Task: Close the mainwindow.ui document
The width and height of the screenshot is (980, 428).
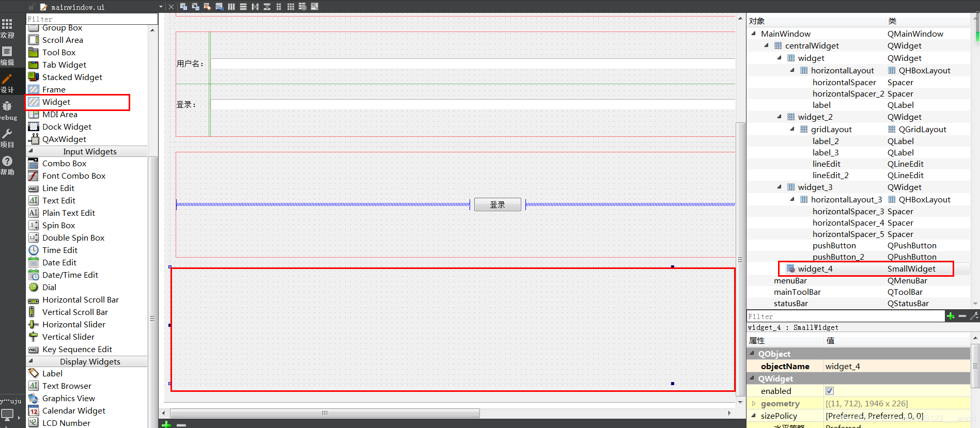Action: (x=171, y=7)
